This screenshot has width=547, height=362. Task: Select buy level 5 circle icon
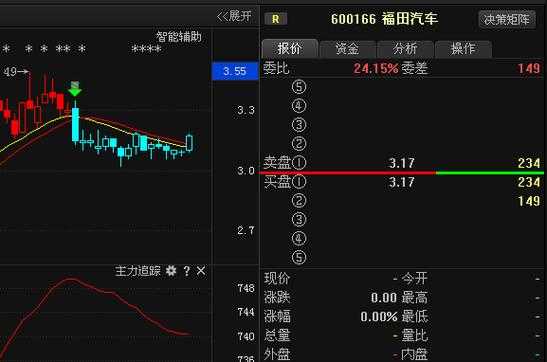click(299, 257)
